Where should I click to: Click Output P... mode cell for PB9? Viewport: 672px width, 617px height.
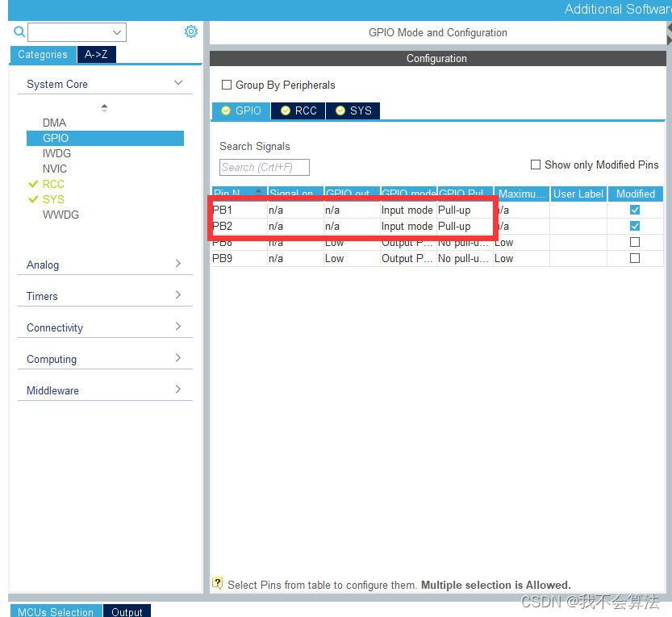407,258
